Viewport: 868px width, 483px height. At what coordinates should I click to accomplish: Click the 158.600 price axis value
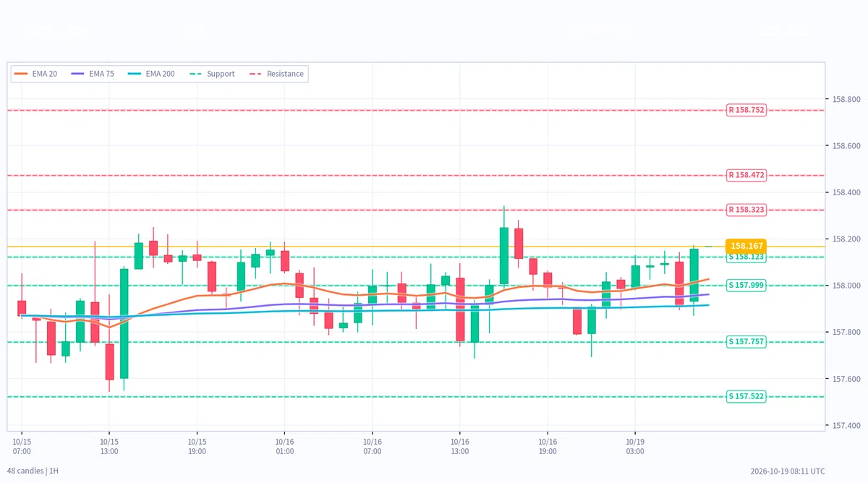pyautogui.click(x=846, y=146)
